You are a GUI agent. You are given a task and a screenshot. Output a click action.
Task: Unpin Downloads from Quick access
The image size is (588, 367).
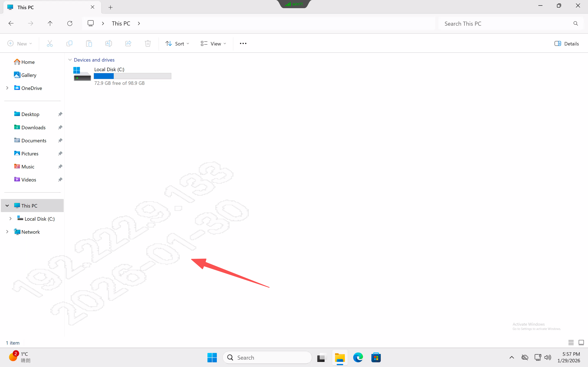pos(60,127)
